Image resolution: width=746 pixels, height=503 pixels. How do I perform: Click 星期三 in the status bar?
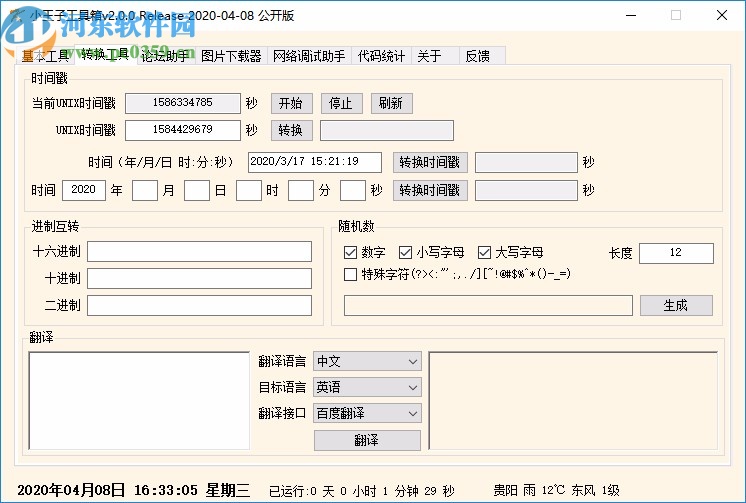(x=227, y=490)
